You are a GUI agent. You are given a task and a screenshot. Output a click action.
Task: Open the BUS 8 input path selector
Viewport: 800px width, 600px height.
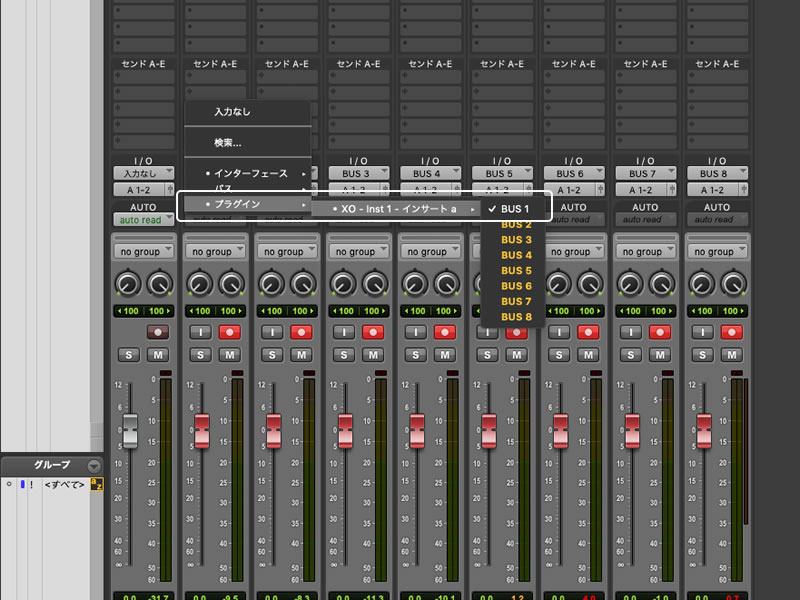(x=718, y=173)
